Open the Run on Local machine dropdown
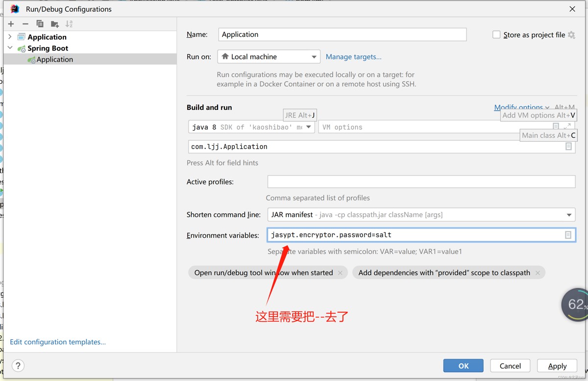The height and width of the screenshot is (381, 588). 269,57
